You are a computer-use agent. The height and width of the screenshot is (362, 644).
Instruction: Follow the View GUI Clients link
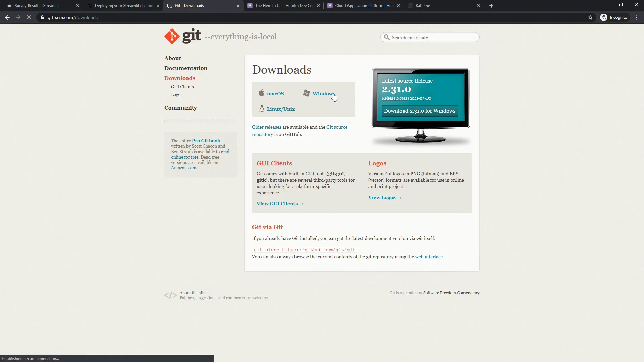click(280, 204)
